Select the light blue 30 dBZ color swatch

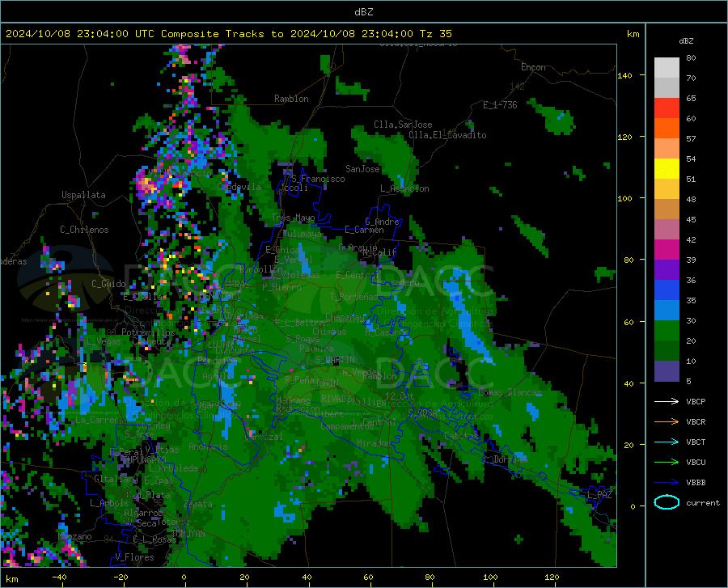(667, 311)
